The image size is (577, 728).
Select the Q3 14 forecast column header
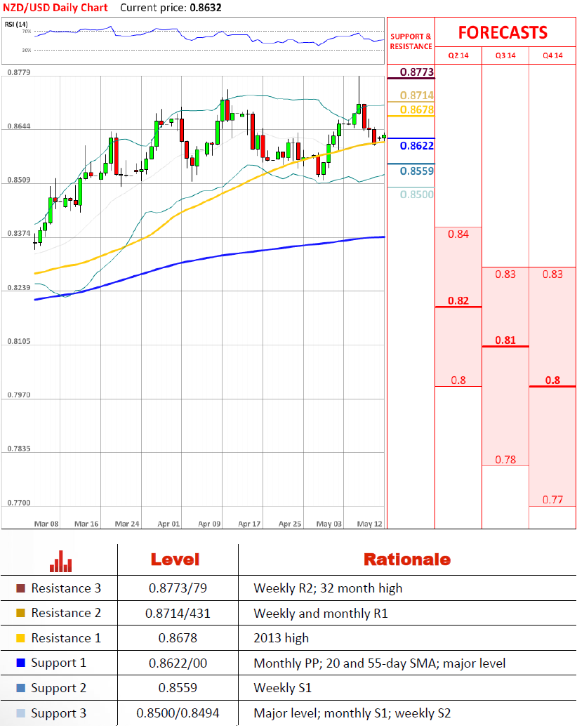(x=505, y=55)
